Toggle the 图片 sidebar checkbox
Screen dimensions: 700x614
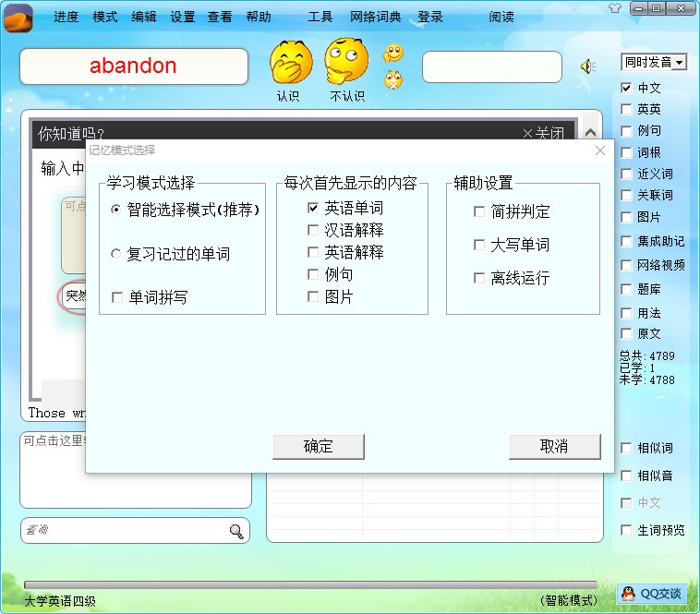point(626,217)
